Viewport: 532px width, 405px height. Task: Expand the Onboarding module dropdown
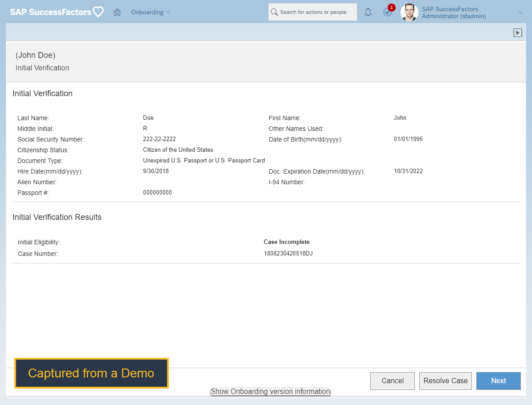coord(151,12)
